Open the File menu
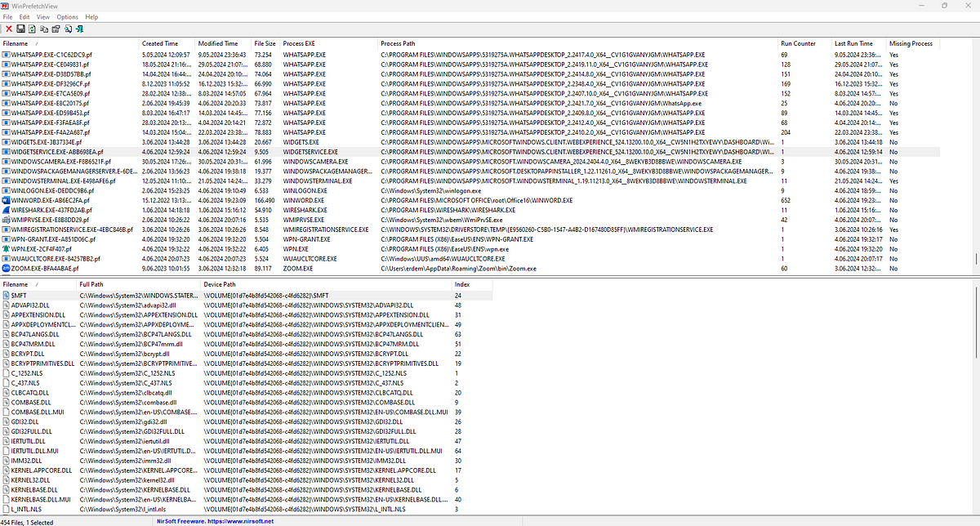 (x=8, y=16)
